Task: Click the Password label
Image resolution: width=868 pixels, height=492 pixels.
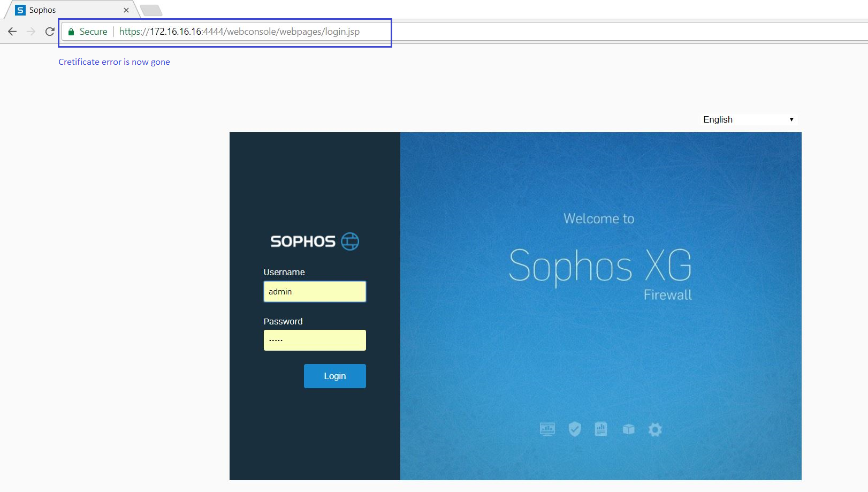Action: [283, 321]
